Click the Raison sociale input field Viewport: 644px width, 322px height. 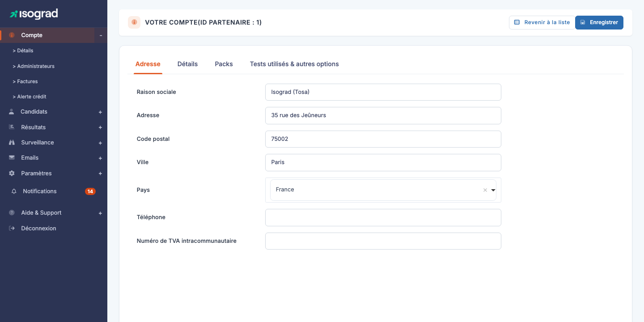[383, 92]
